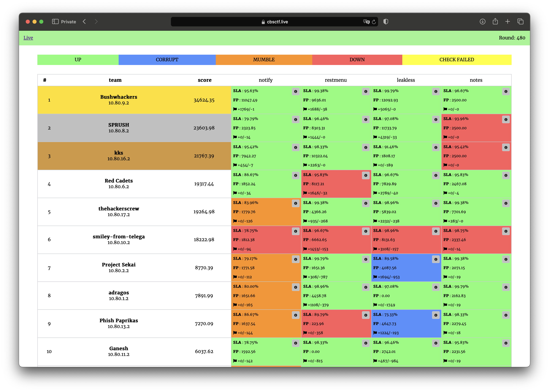
Task: Open info for Project Sekai leakless service
Action: (x=436, y=259)
